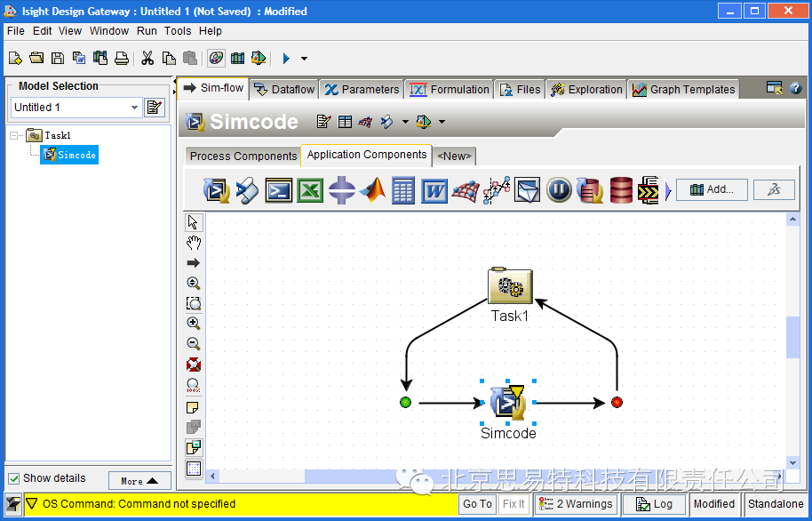Click the Open folder toolbar icon
The height and width of the screenshot is (521, 812).
pyautogui.click(x=36, y=58)
